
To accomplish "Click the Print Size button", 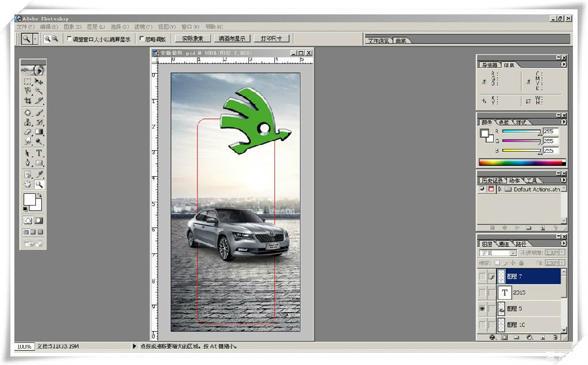I will click(x=271, y=39).
